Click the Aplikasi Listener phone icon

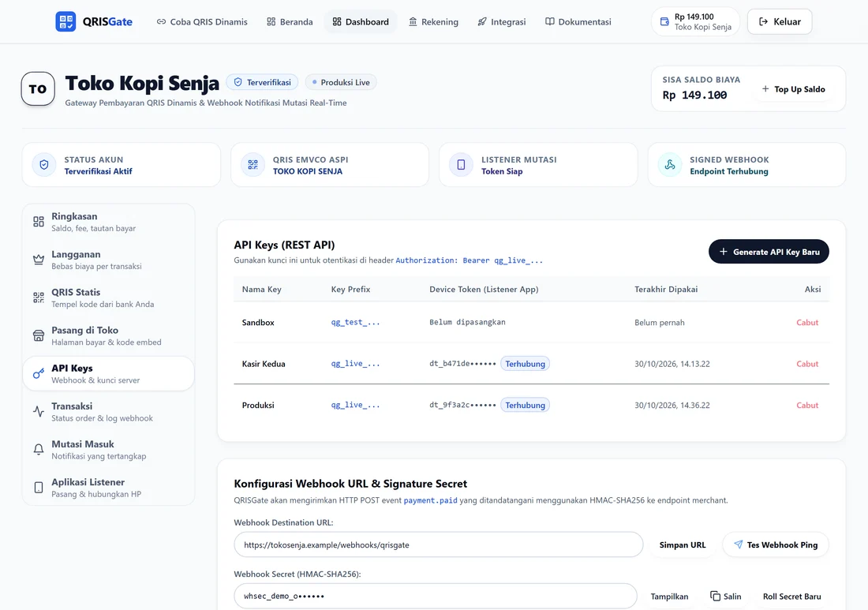pos(38,487)
